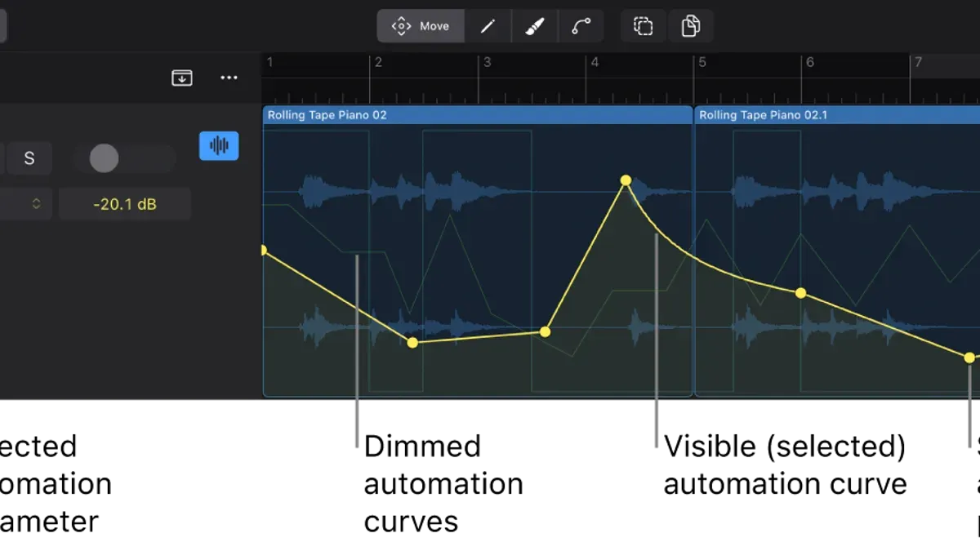The image size is (980, 551).
Task: Click the -20.1 dB value field
Action: pyautogui.click(x=125, y=204)
